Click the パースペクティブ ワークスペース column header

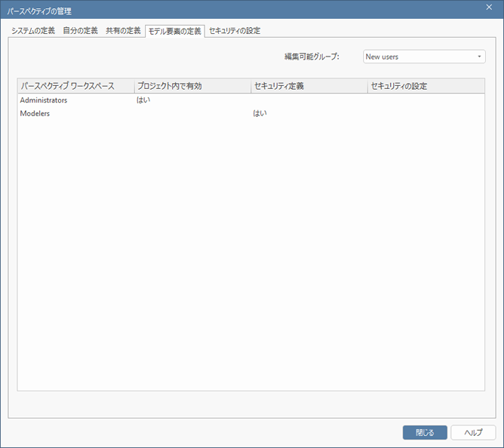click(x=76, y=86)
